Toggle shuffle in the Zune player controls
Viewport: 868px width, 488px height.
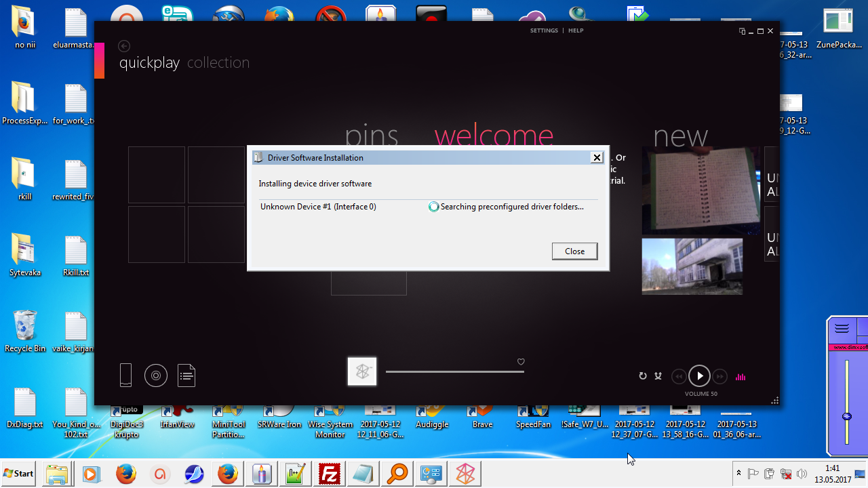pyautogui.click(x=658, y=376)
